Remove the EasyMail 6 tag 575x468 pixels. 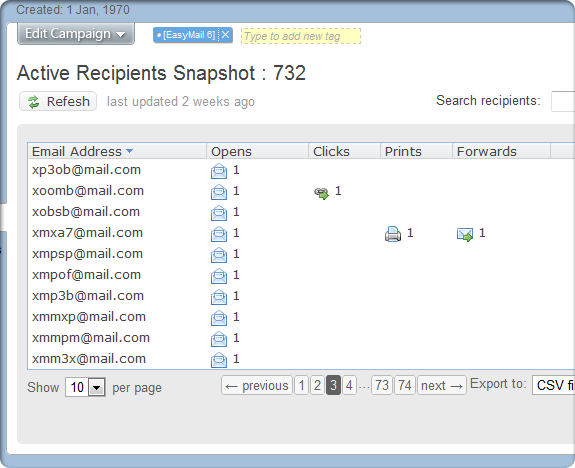(x=226, y=35)
